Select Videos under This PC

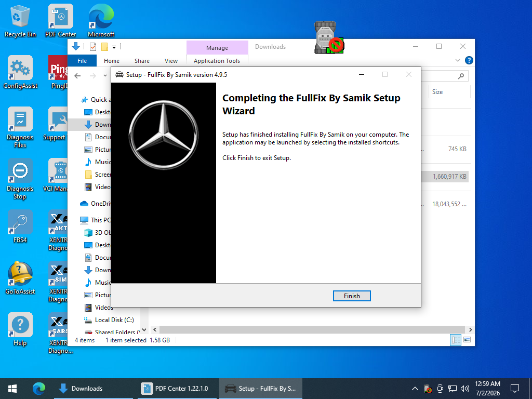pyautogui.click(x=99, y=308)
